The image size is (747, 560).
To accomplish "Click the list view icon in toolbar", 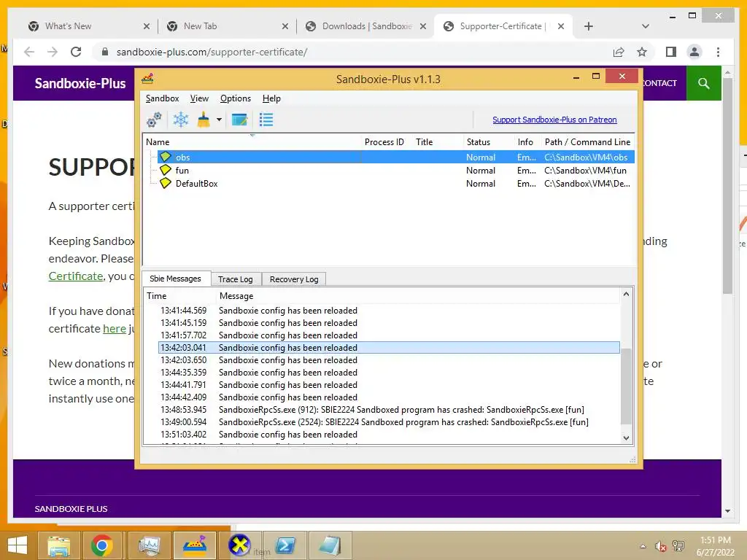I will click(x=266, y=120).
